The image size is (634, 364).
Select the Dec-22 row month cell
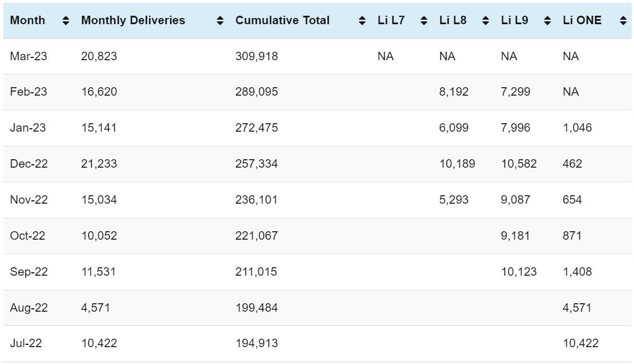pyautogui.click(x=29, y=164)
